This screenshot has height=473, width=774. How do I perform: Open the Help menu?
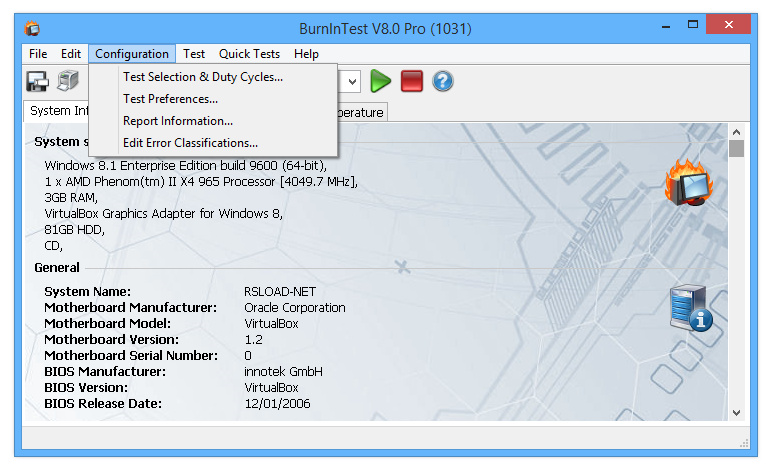coord(306,54)
